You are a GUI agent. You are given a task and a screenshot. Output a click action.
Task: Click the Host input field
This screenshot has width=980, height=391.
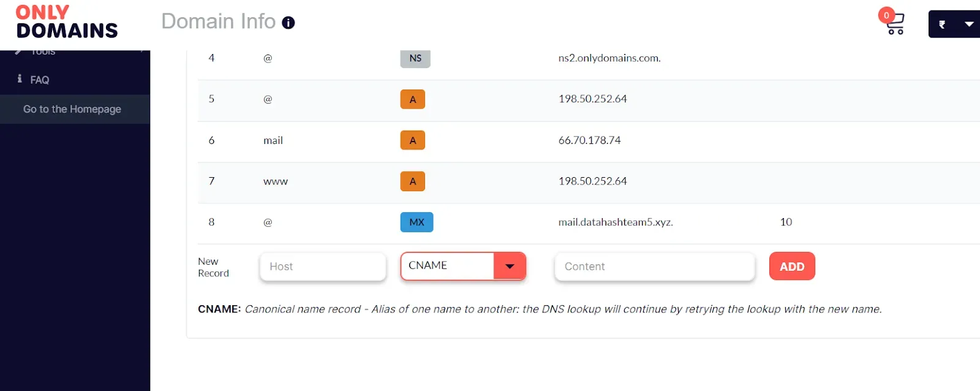[x=323, y=267]
